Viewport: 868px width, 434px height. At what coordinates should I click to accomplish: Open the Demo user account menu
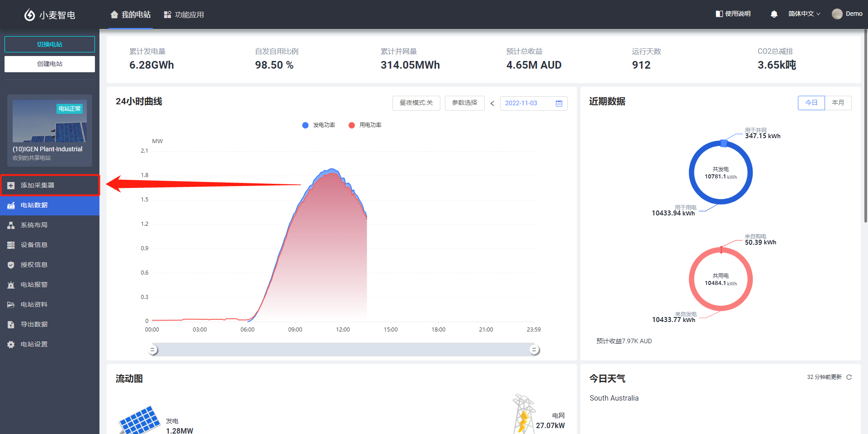click(x=847, y=14)
